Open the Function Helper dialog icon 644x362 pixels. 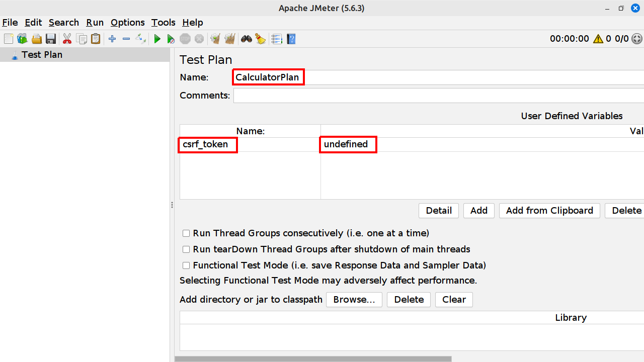coord(277,39)
